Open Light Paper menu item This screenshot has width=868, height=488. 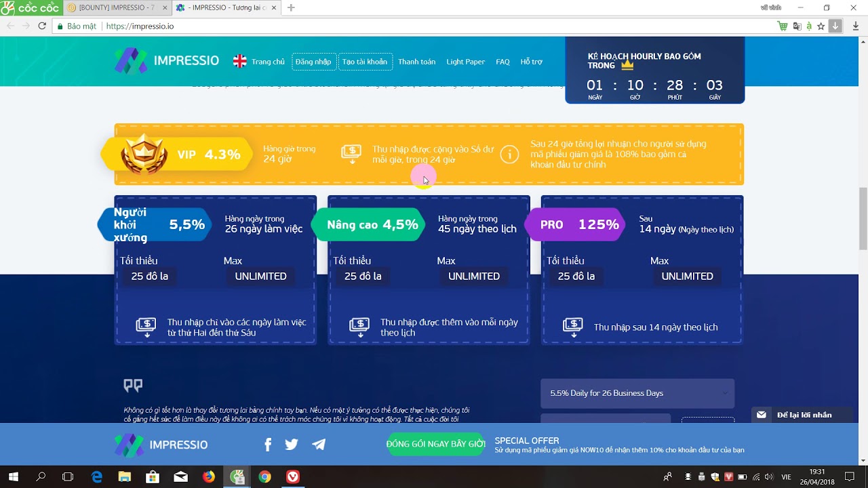[x=465, y=62]
